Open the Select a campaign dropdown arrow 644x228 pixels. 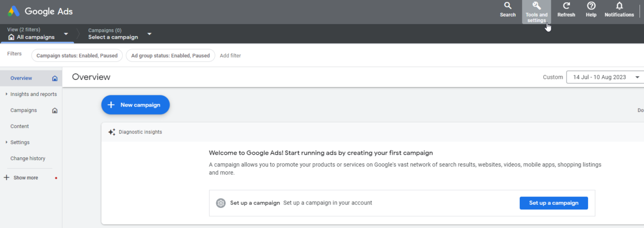[x=149, y=34]
